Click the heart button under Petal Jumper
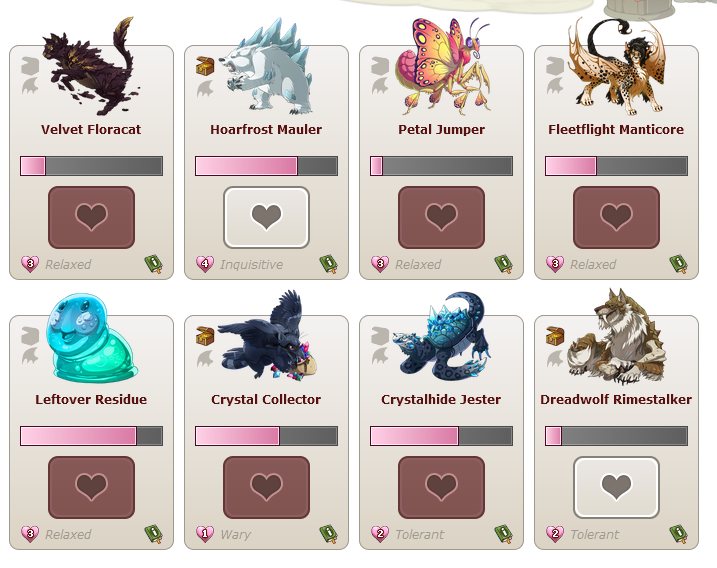Viewport: 717px width, 568px height. 441,217
